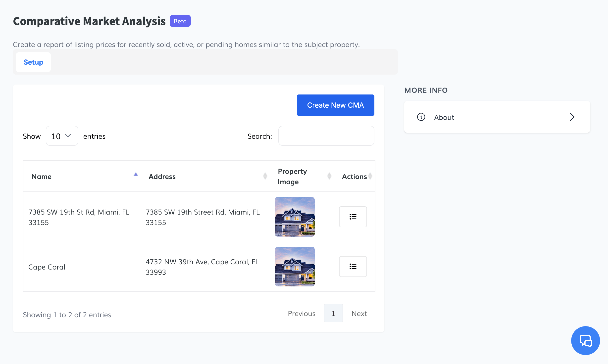Screen dimensions: 608x364
Task: Open the chat support bubble
Action: (x=585, y=340)
